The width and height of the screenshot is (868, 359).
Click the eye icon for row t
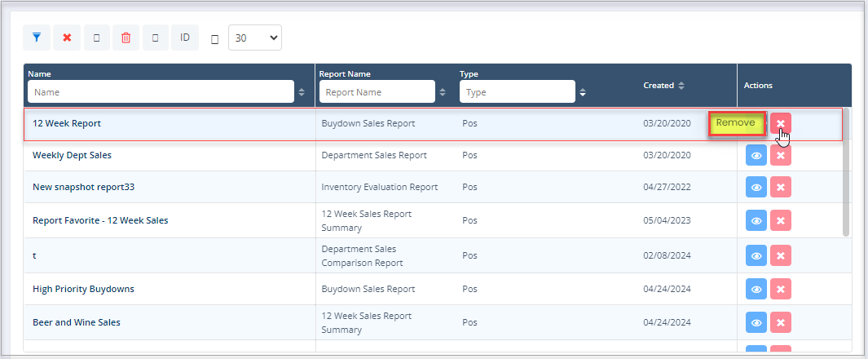click(756, 256)
